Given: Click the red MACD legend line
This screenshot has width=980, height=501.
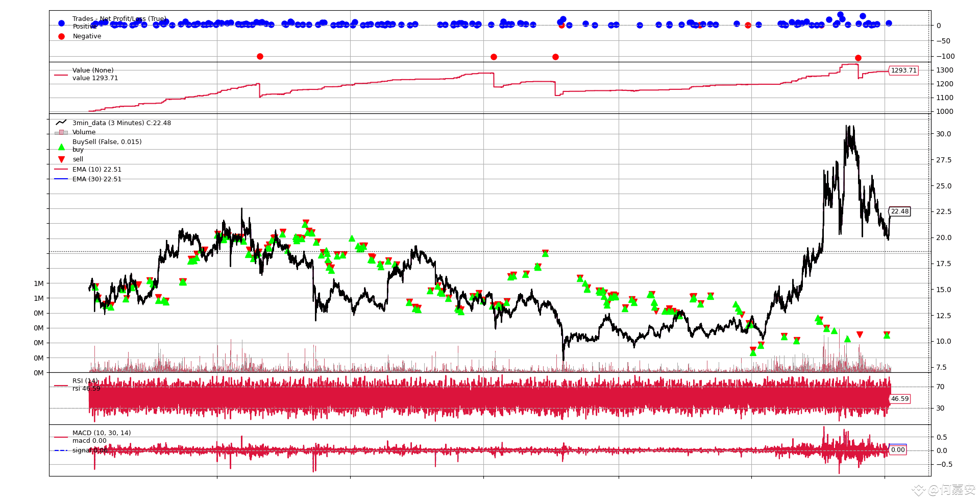Looking at the screenshot, I should (61, 437).
